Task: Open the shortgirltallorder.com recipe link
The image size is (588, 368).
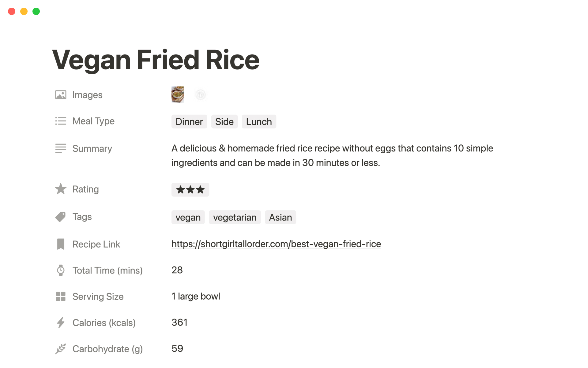Action: coord(276,244)
